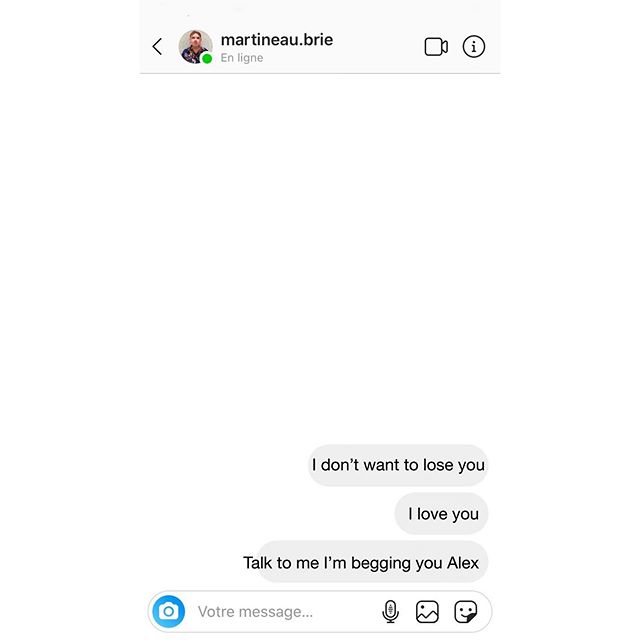This screenshot has height=640, width=640.
Task: Click the empty chat area above messages
Action: [320, 257]
